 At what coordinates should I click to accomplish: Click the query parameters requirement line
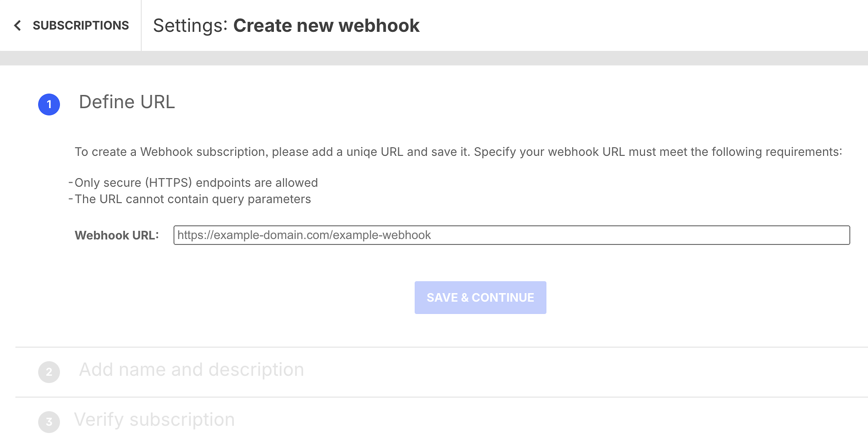tap(189, 199)
